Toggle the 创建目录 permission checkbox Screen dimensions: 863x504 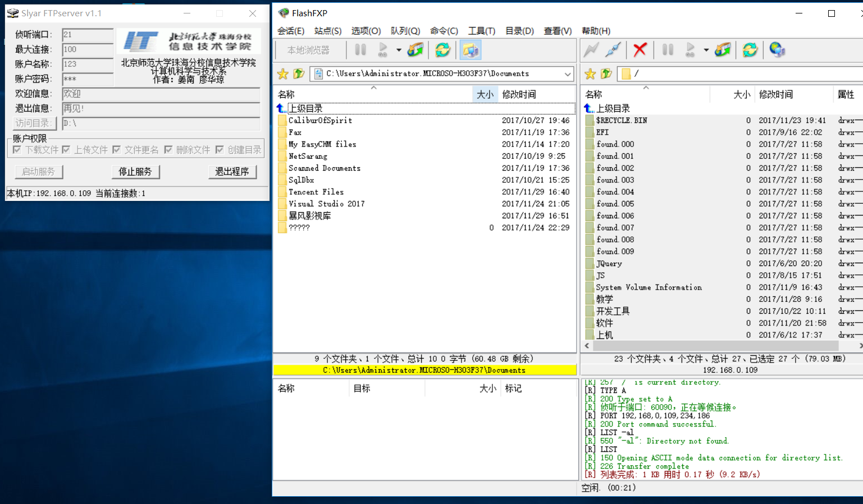coord(220,150)
